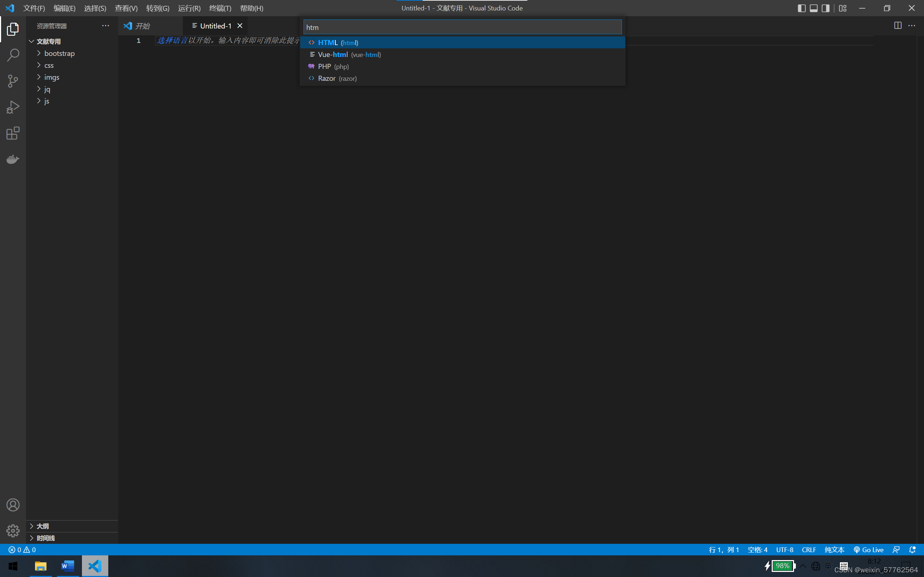Image resolution: width=924 pixels, height=577 pixels.
Task: Click the split editor right icon
Action: 898,26
